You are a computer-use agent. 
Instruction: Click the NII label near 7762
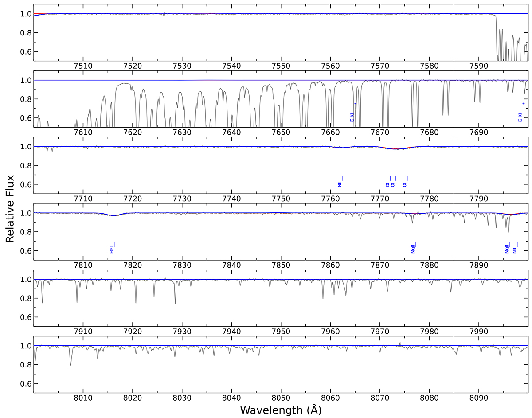tap(340, 182)
